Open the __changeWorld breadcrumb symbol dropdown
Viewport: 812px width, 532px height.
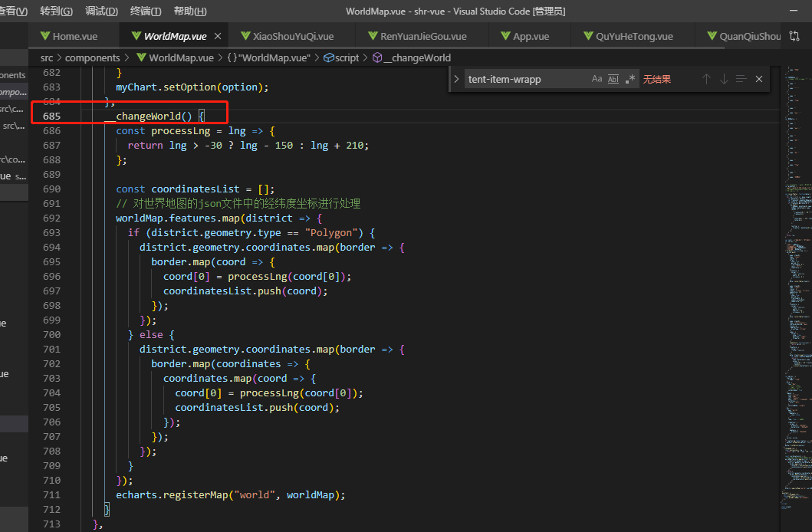418,57
